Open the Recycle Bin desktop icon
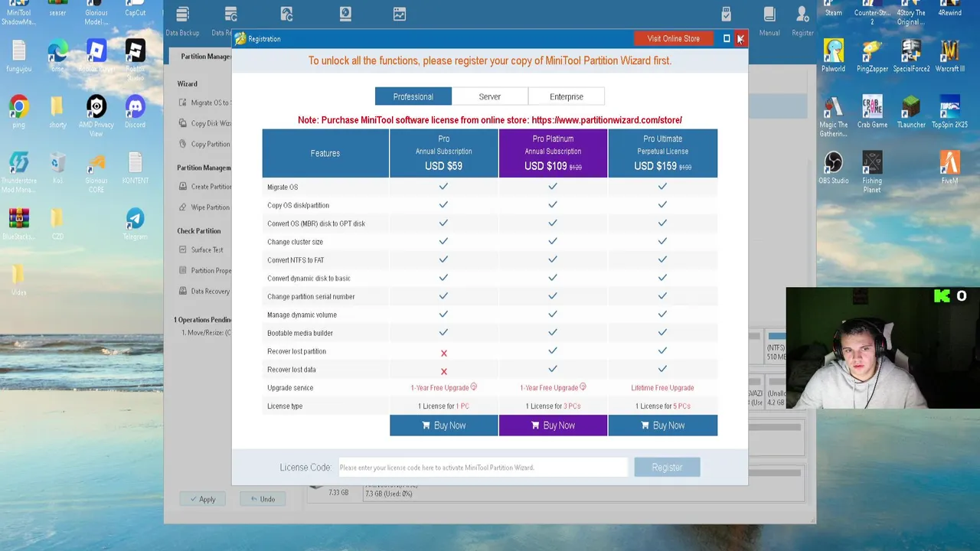This screenshot has width=980, height=551. tap(57, 168)
